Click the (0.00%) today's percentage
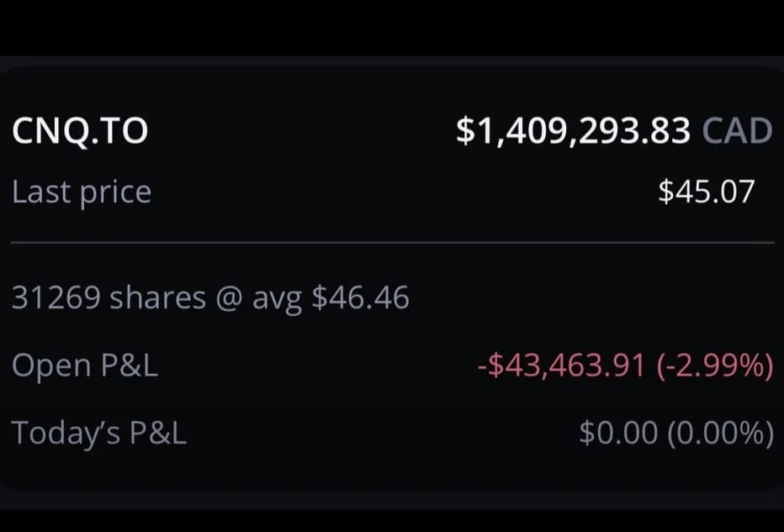Viewport: 784px width, 532px height. pyautogui.click(x=720, y=433)
